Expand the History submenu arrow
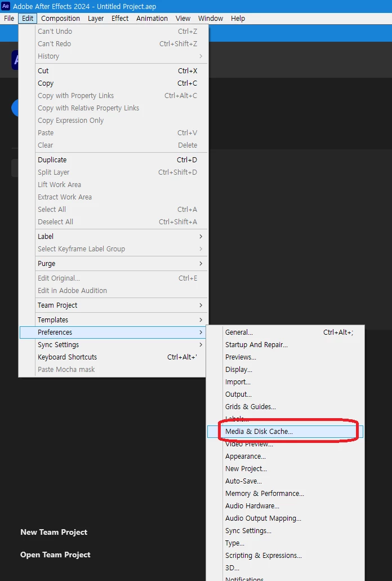 201,56
